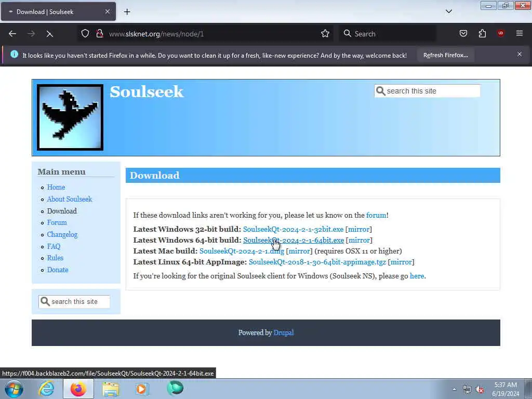
Task: Click the Soulseek bird logo image
Action: (70, 117)
